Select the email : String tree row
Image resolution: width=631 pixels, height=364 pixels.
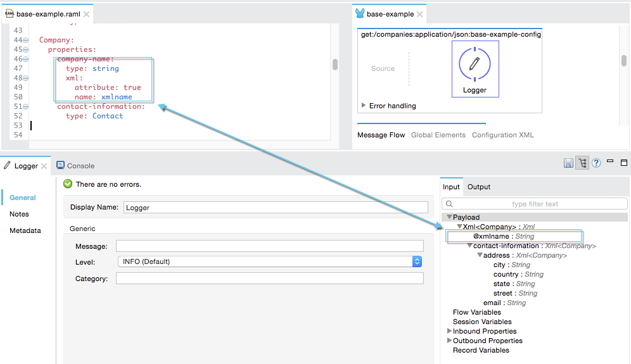[504, 303]
